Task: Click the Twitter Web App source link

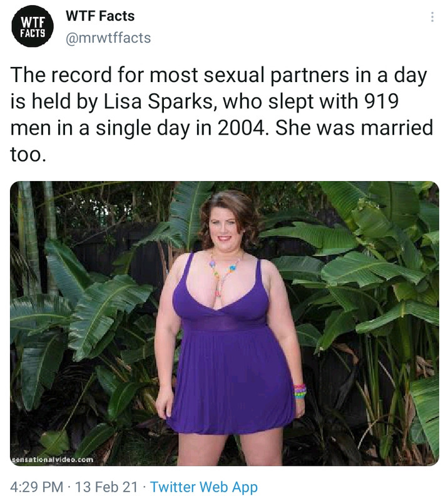Action: 204,487
